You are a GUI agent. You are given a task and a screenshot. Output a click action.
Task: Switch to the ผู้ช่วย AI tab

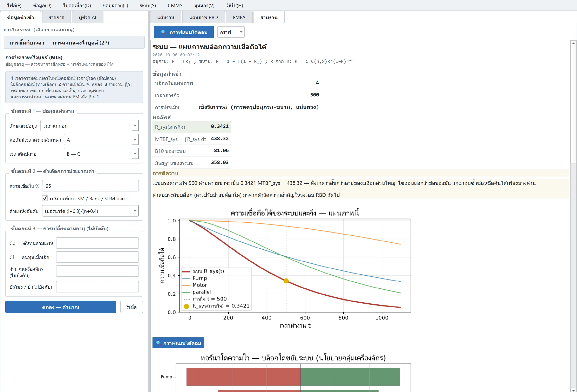pyautogui.click(x=87, y=17)
